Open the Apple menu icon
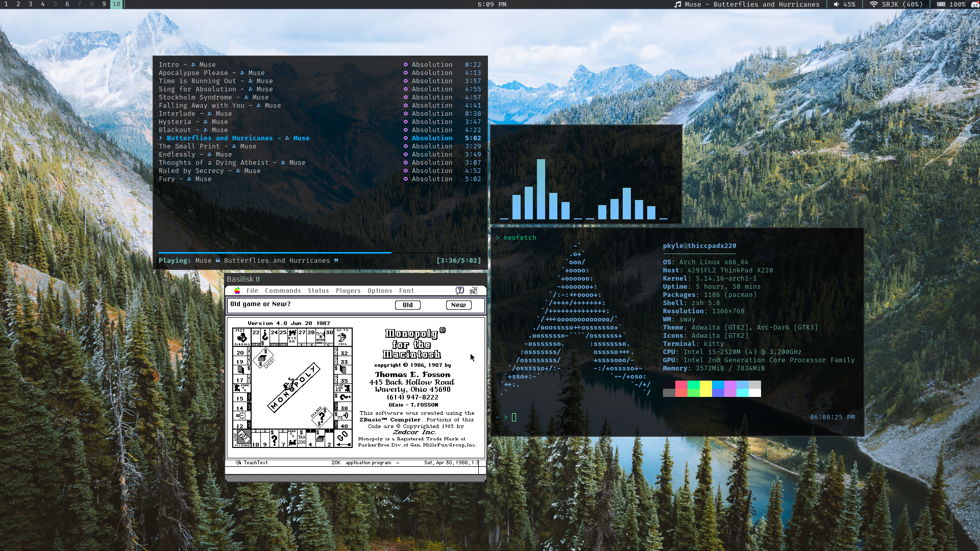The width and height of the screenshot is (980, 551). (237, 291)
